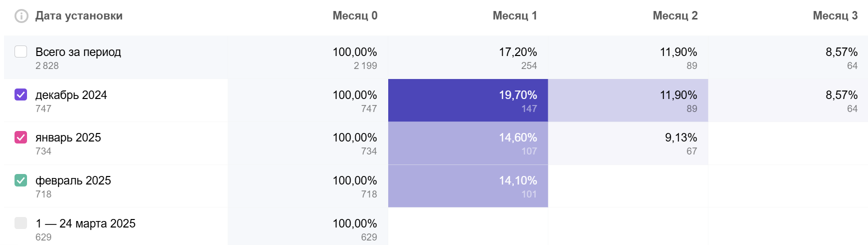
Task: Click the Месяц 0 column header
Action: tap(355, 16)
